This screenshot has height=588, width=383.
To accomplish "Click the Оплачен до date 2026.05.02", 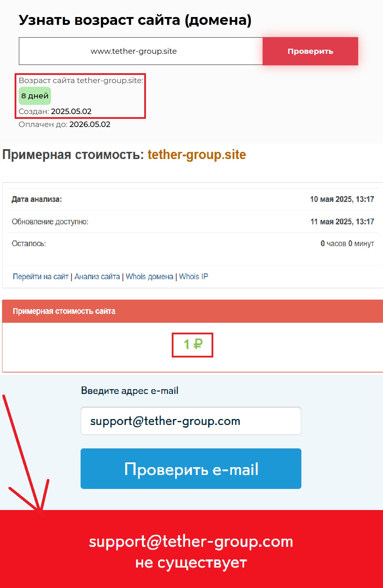I will pyautogui.click(x=90, y=124).
